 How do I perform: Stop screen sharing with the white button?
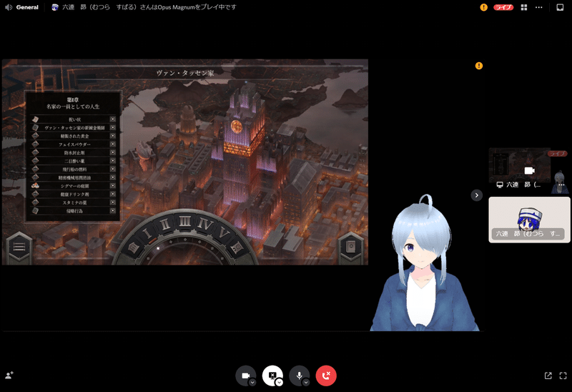[x=272, y=376]
